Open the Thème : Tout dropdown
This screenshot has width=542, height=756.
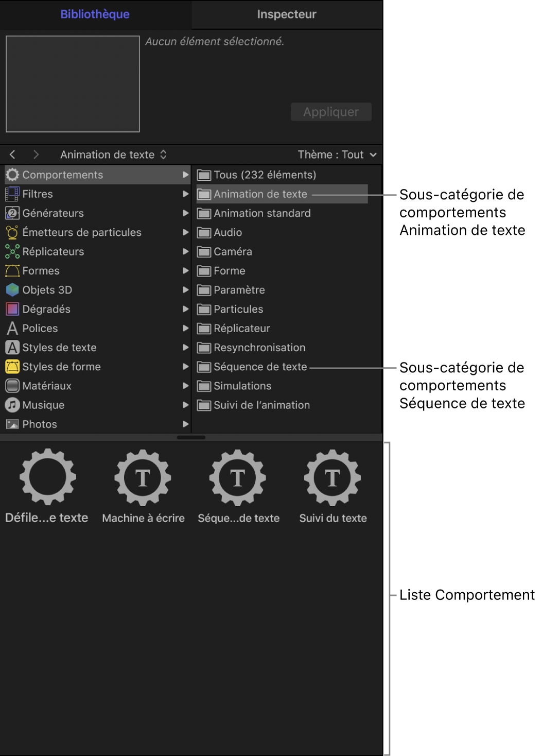(x=337, y=154)
